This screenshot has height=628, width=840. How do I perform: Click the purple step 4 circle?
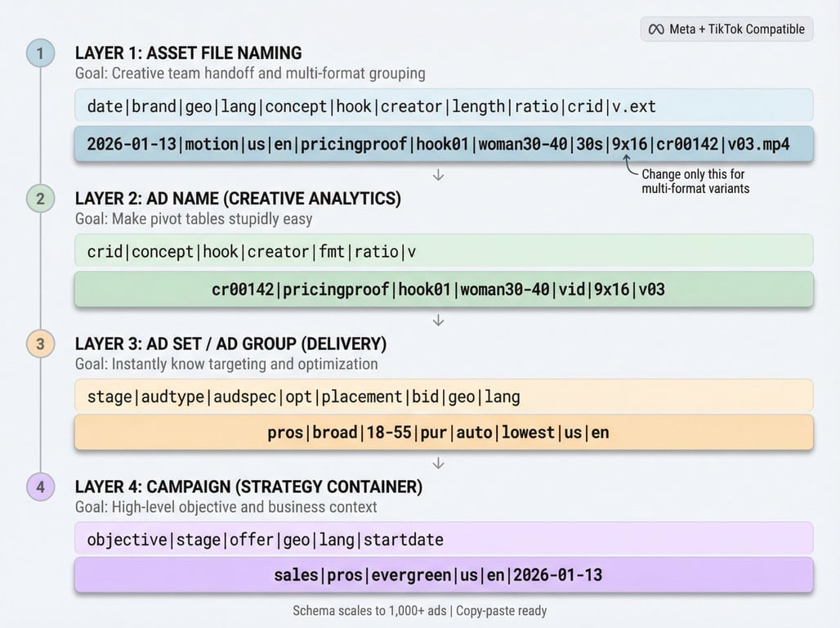pyautogui.click(x=40, y=487)
